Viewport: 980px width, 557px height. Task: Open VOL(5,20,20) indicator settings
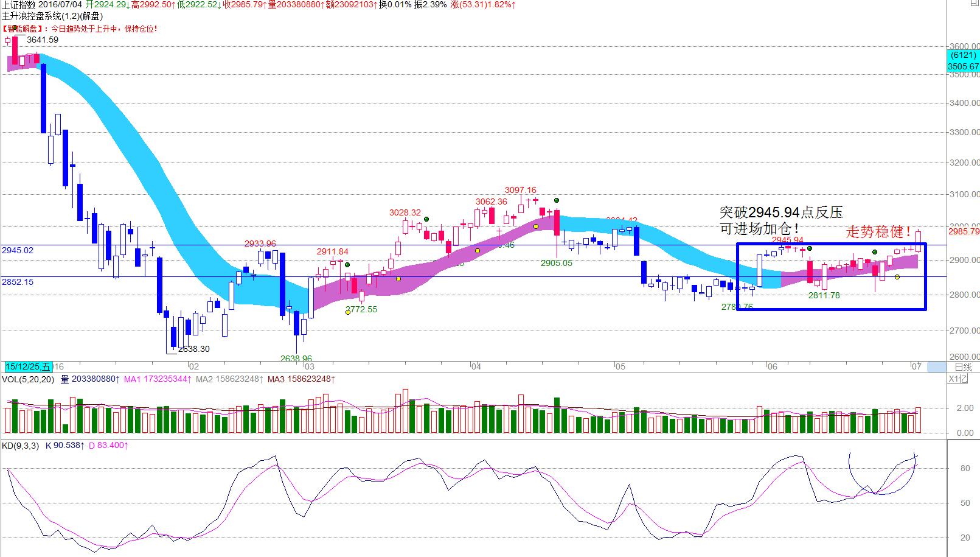28,379
